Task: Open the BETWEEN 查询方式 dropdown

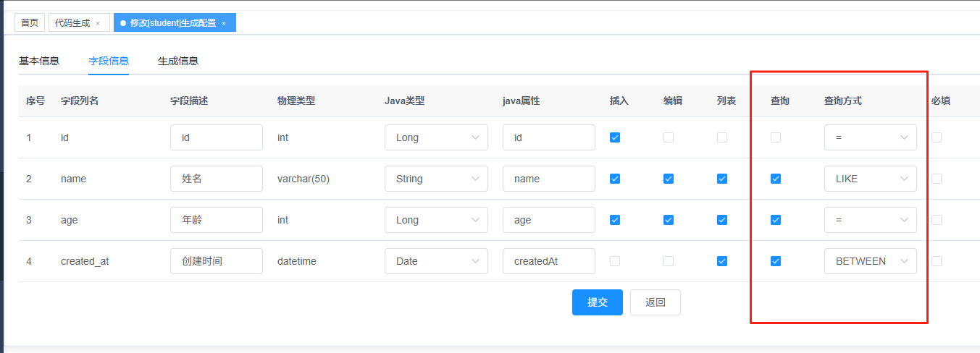Action: [870, 261]
